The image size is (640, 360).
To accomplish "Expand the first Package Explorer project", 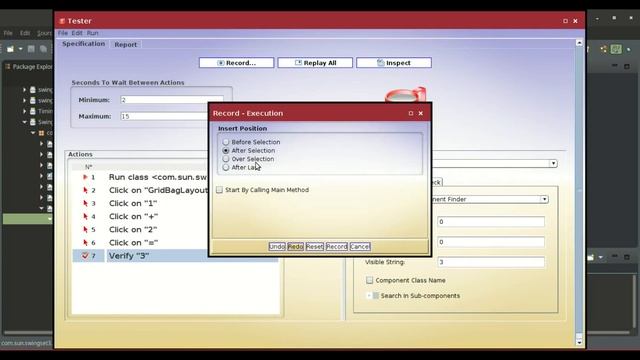I will [24, 89].
